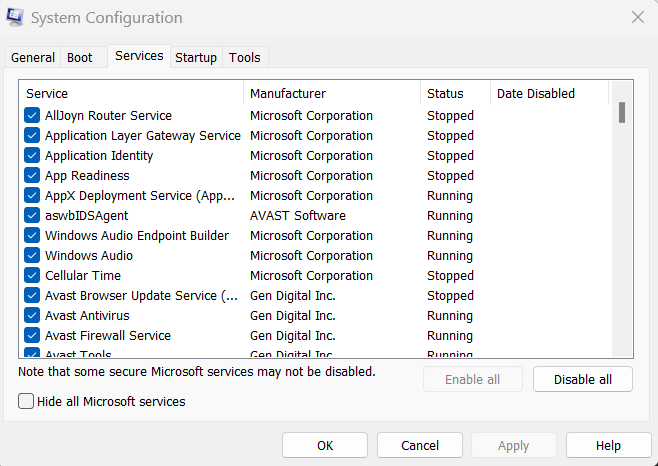The image size is (658, 466).
Task: Open Help for System Configuration
Action: click(x=608, y=445)
